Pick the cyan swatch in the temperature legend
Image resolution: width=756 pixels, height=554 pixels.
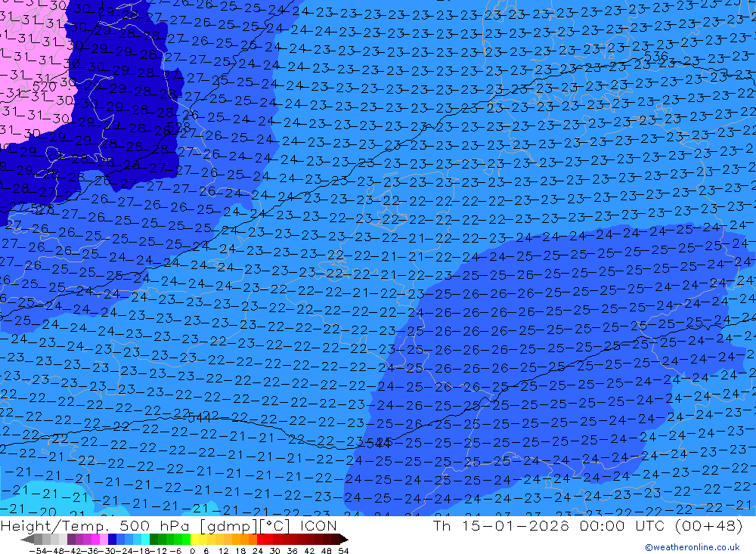(x=145, y=539)
